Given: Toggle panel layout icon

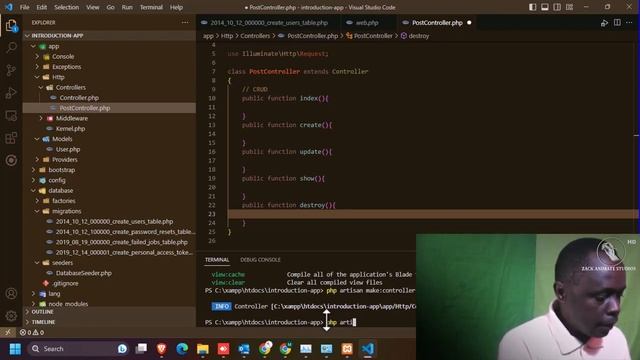Looking at the screenshot, I should point(545,7).
